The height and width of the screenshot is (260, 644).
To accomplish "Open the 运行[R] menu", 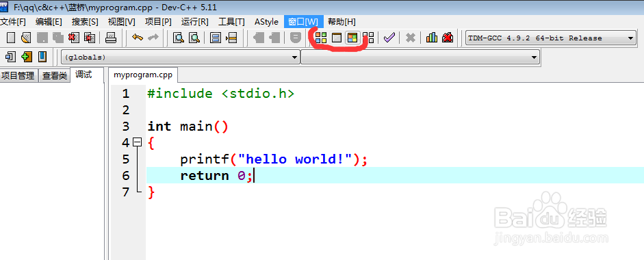I will [x=194, y=22].
